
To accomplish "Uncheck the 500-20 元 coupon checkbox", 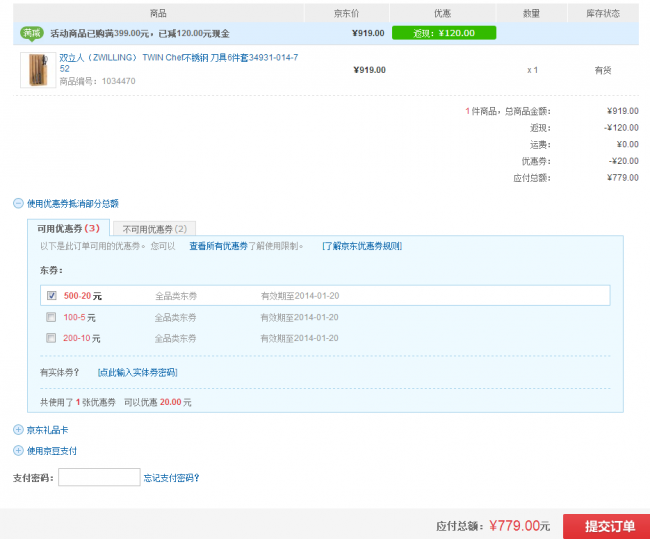I will click(x=51, y=296).
